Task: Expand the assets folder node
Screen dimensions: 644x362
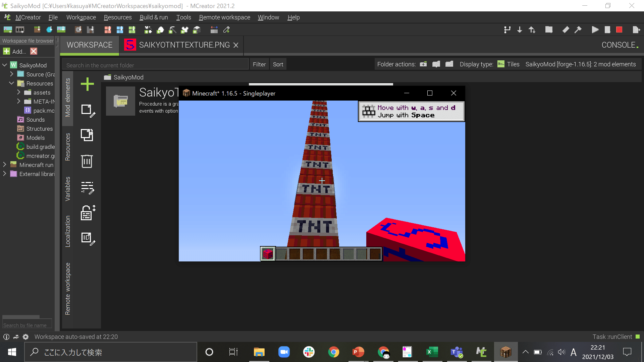Action: click(x=19, y=92)
